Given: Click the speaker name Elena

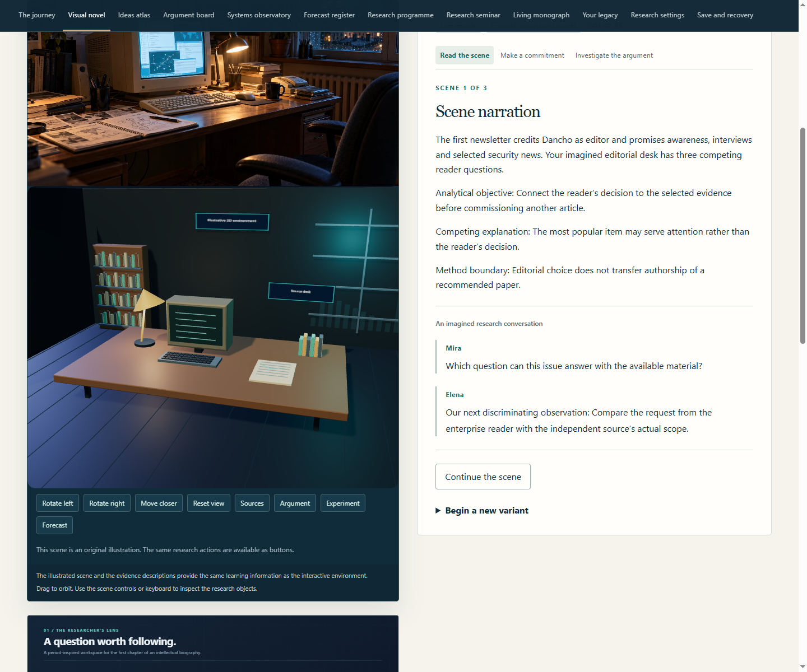Looking at the screenshot, I should point(454,395).
